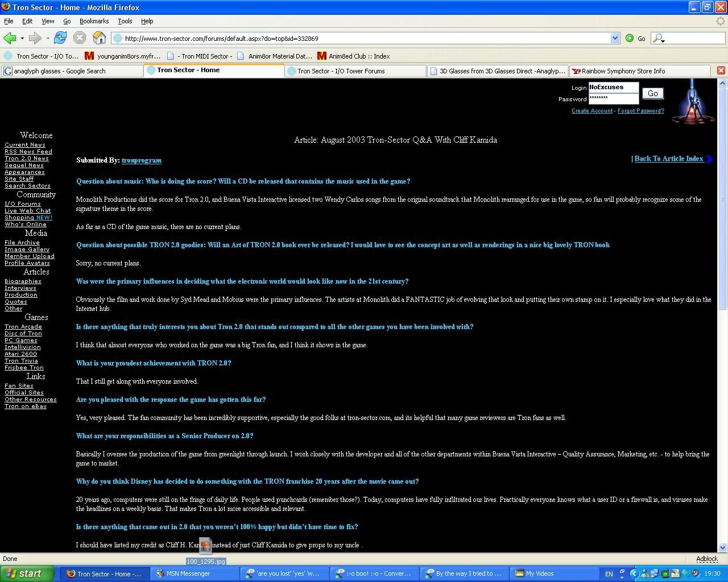
Task: Open RSS News Feed sidebar link
Action: point(28,151)
